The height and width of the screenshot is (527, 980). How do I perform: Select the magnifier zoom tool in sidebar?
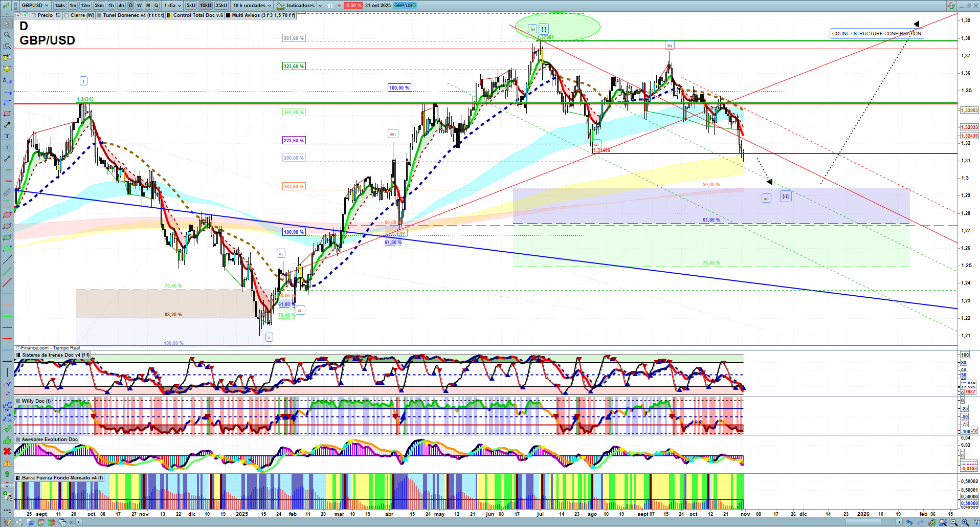pos(7,35)
